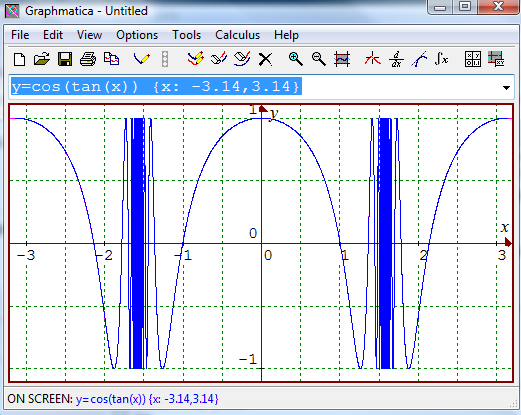Click the Redraw all graphs icon

[x=195, y=60]
